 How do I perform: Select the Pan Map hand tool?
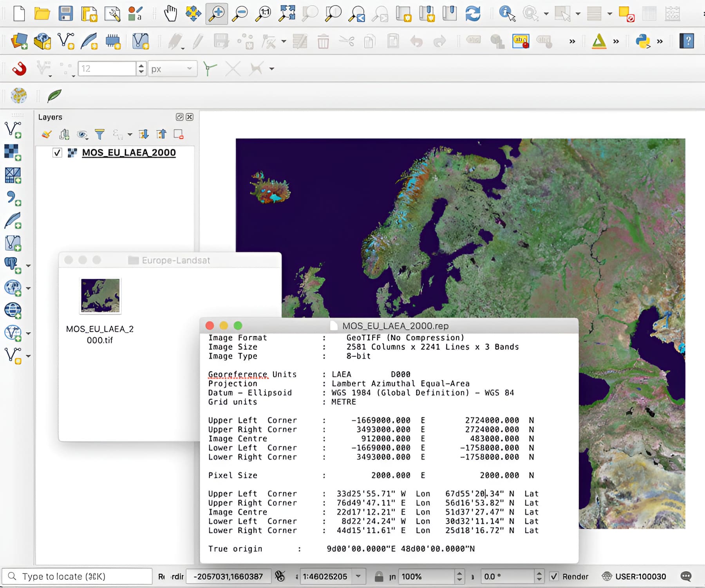click(171, 13)
